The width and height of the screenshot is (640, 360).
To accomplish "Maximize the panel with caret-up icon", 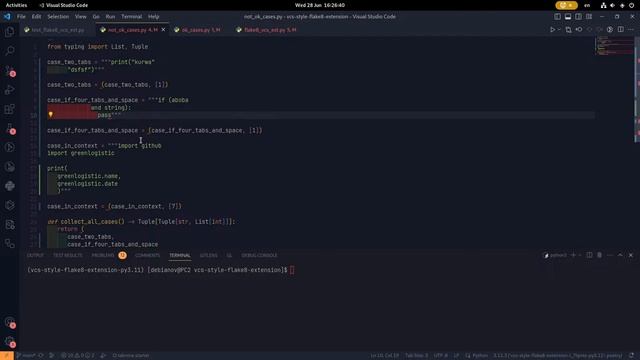I will coord(620,255).
